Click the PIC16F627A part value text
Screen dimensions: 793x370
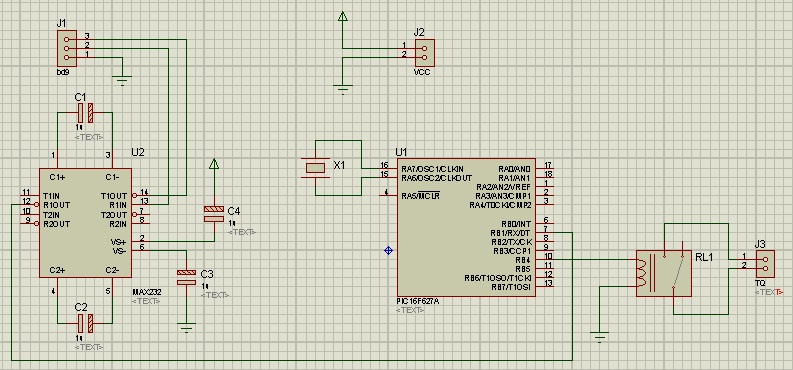(418, 301)
